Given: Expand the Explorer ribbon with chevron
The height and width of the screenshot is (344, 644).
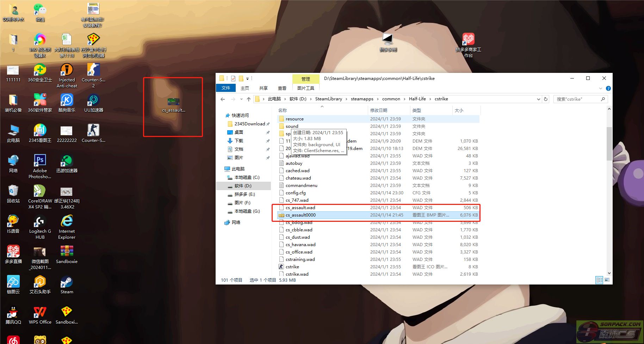Looking at the screenshot, I should coord(601,88).
